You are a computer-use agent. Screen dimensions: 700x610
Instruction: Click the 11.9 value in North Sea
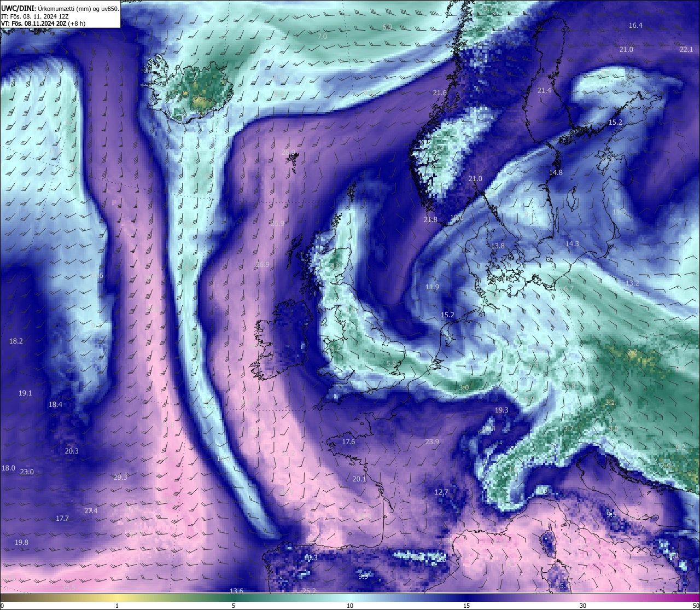[x=432, y=287]
